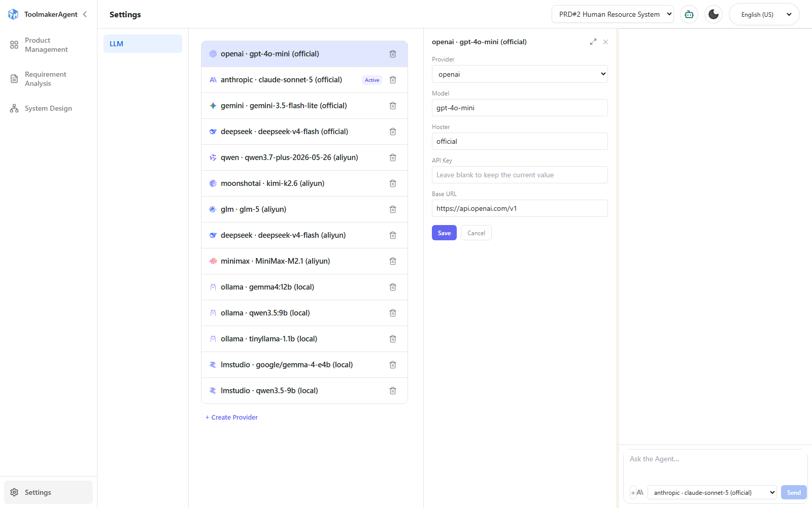Close the openai provider detail panel
Screen dimensions: 812x508
coord(605,42)
